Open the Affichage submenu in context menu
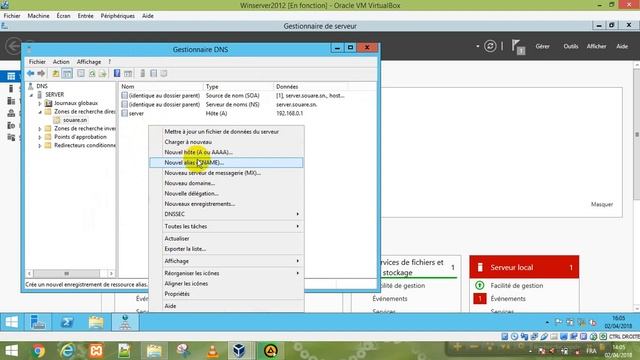Image resolution: width=640 pixels, height=360 pixels. click(226, 261)
